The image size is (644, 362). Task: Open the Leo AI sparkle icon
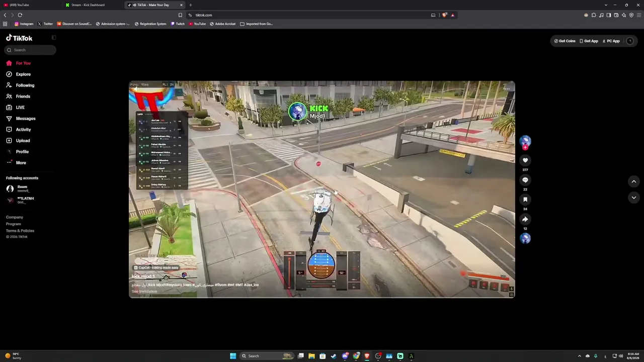pyautogui.click(x=624, y=15)
